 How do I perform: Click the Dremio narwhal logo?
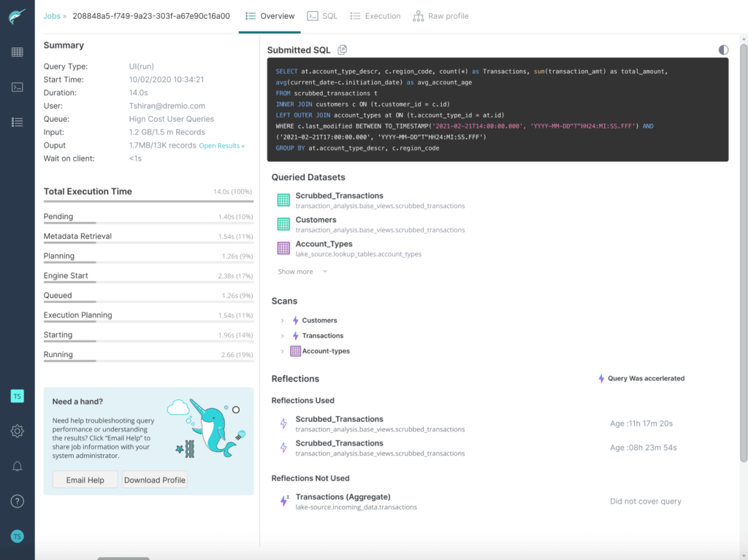pos(18,16)
